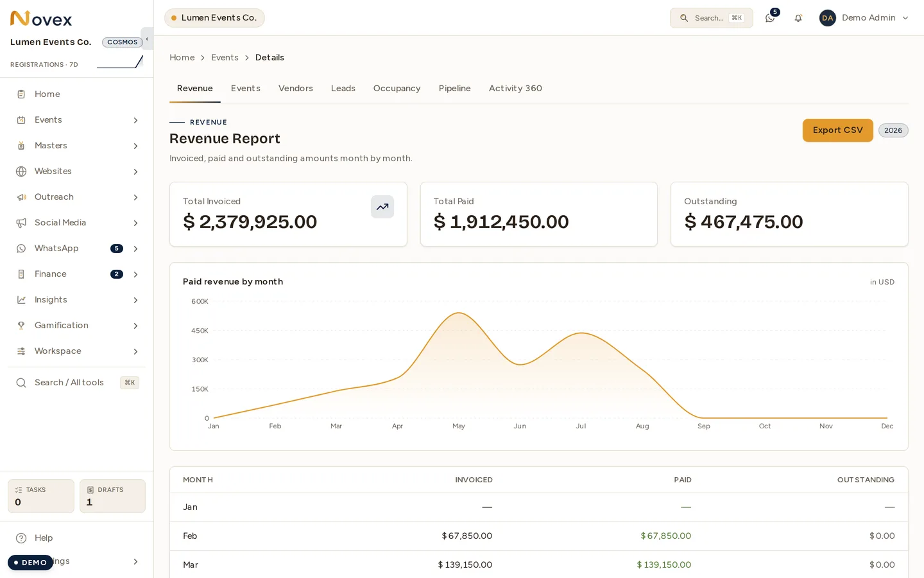Open Search / All tools in sidebar
The height and width of the screenshot is (578, 924).
77,383
